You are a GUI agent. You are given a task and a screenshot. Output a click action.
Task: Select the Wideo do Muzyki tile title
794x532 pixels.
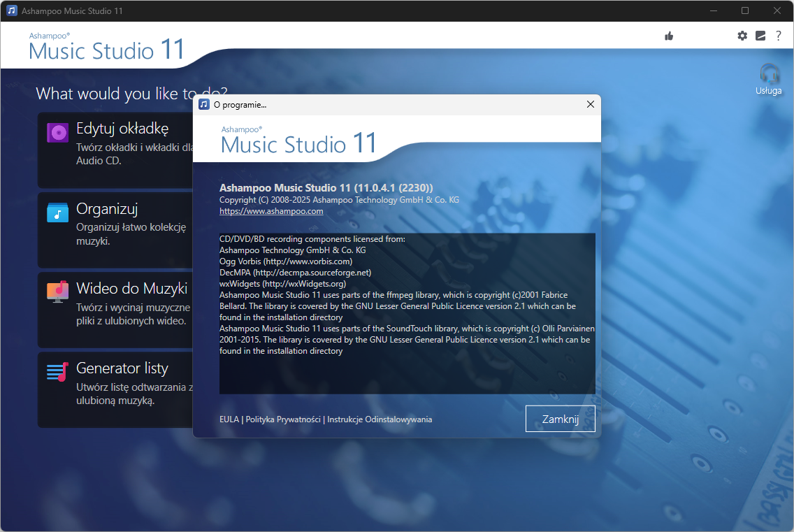tap(131, 288)
